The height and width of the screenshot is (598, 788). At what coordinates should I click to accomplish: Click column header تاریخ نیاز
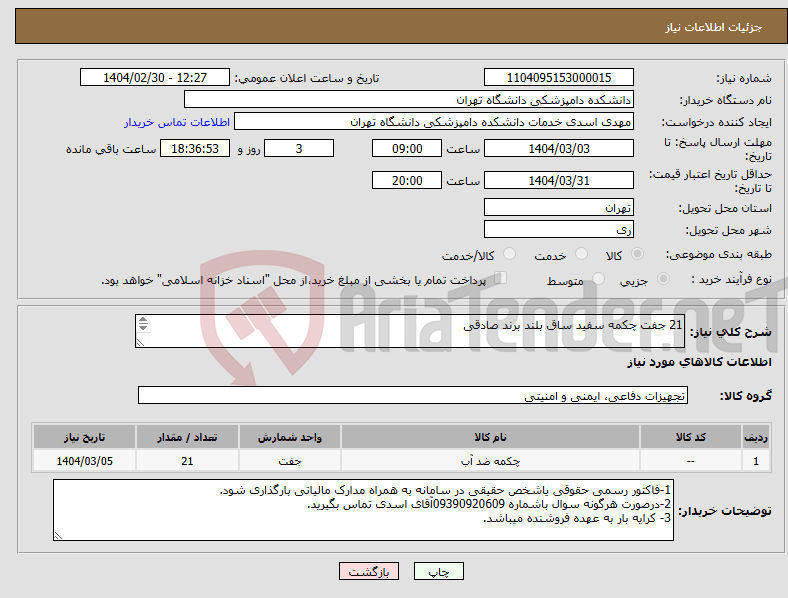click(84, 437)
